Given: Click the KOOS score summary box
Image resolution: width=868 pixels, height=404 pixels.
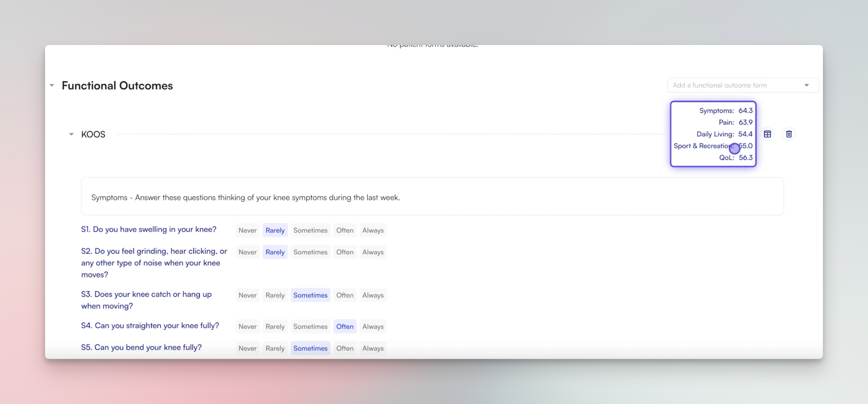Looking at the screenshot, I should (713, 134).
